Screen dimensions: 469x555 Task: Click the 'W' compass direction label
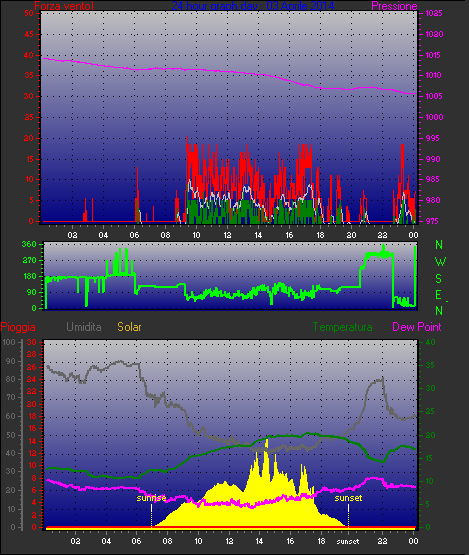[x=440, y=262]
